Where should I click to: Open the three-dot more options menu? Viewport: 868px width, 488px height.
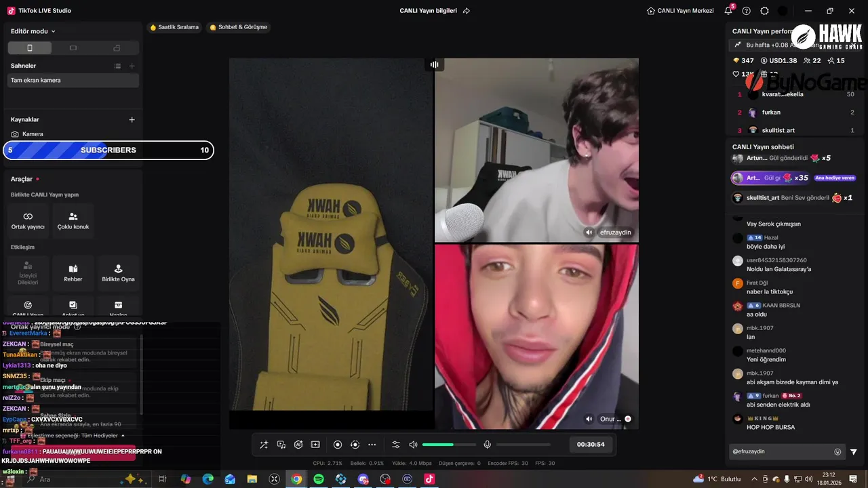(372, 445)
